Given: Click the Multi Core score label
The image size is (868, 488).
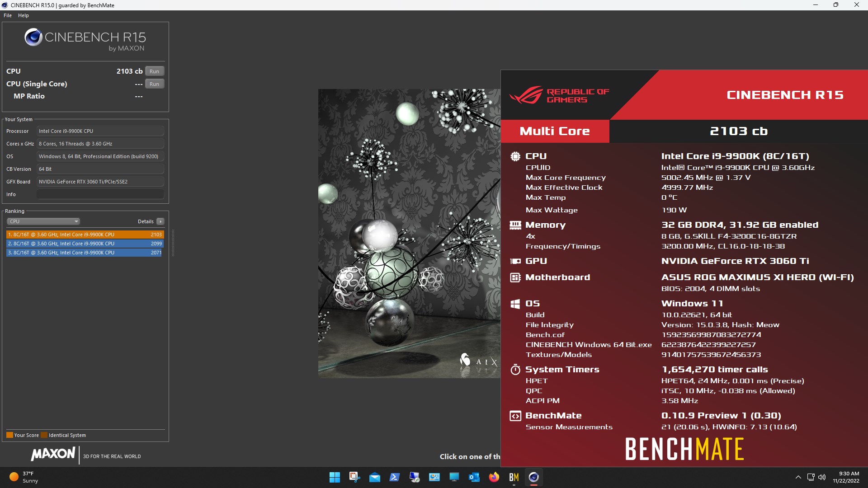Looking at the screenshot, I should coord(555,131).
